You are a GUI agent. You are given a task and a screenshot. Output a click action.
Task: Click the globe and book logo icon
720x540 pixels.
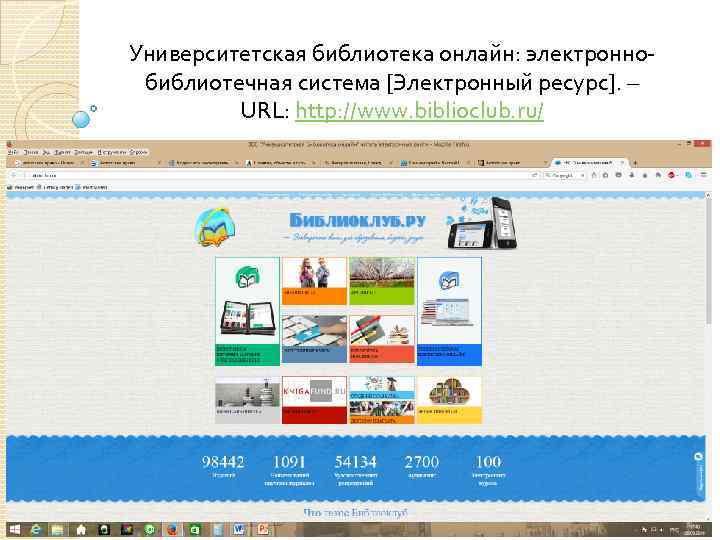pos(214,227)
